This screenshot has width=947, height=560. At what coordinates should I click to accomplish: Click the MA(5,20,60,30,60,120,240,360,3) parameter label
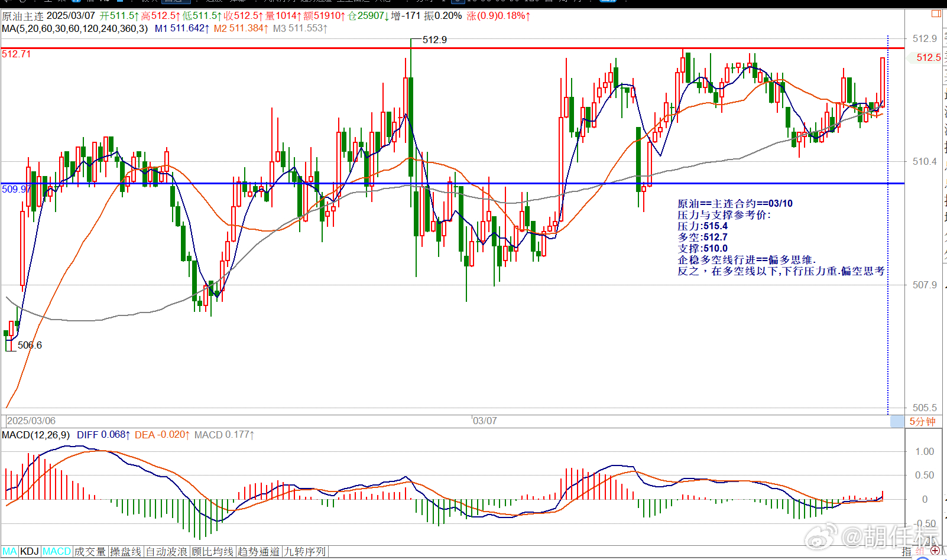[75, 28]
